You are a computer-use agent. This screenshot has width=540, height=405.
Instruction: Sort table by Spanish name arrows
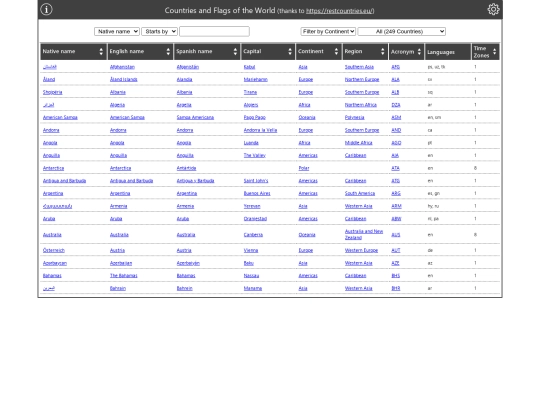[235, 51]
